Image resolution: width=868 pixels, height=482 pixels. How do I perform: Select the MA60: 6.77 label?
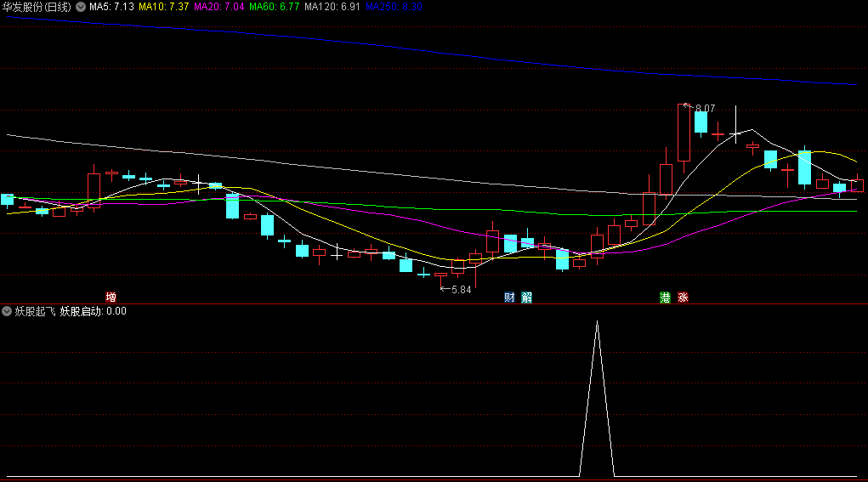point(274,7)
